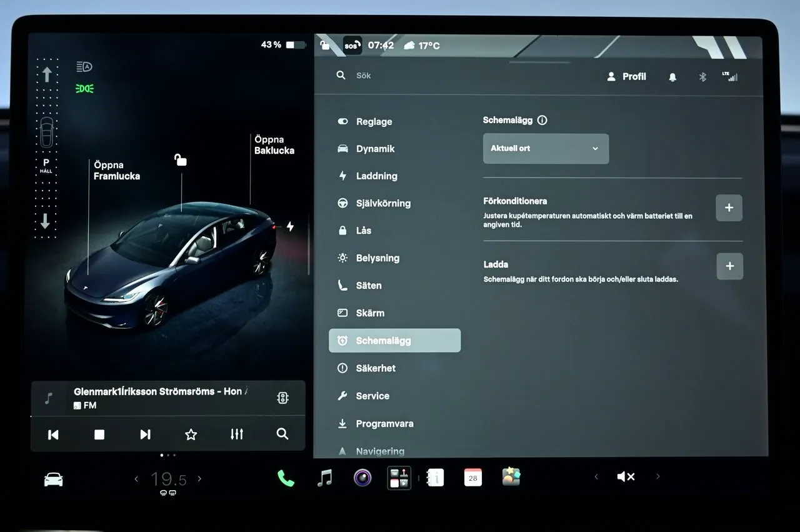Skip to the previous station

point(53,434)
